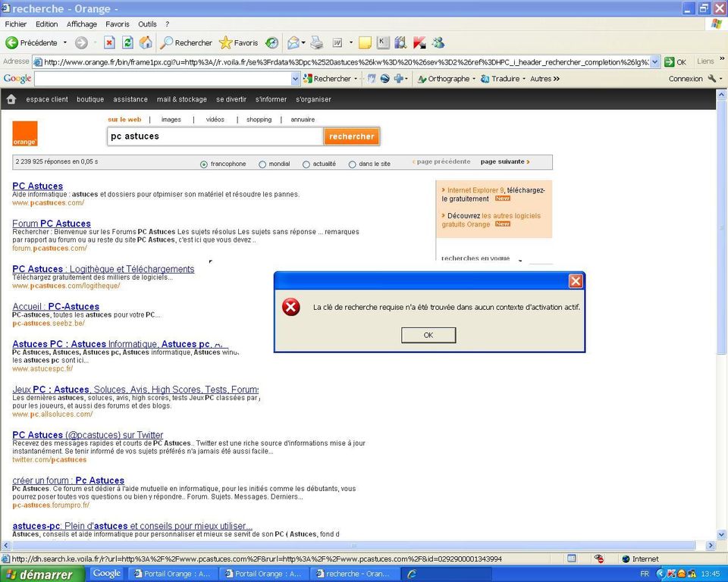Enable the actualité search option
Screen dimensions: 728x582
(x=306, y=164)
